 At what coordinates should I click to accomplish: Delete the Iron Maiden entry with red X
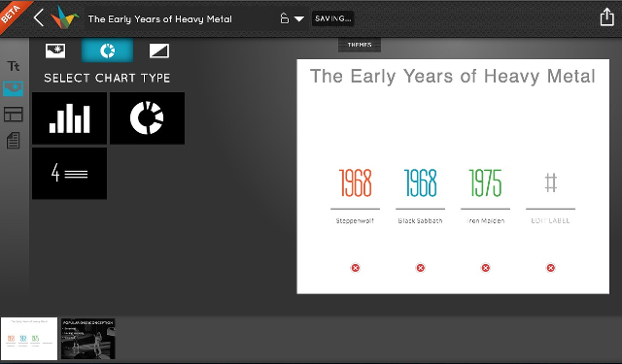486,268
